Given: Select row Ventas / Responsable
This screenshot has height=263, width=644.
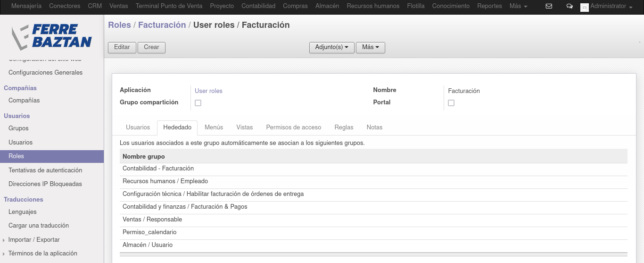Looking at the screenshot, I should 373,220.
